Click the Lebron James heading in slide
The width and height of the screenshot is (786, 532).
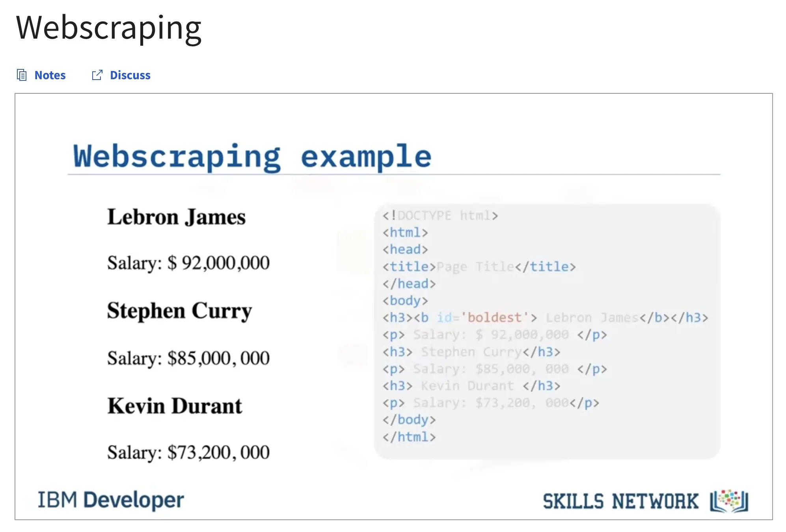tap(176, 217)
